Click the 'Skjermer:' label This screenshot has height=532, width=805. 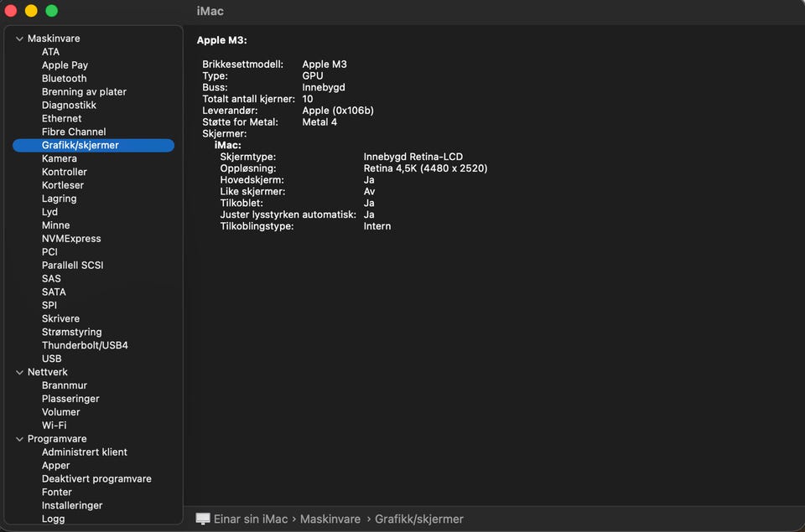click(x=225, y=133)
